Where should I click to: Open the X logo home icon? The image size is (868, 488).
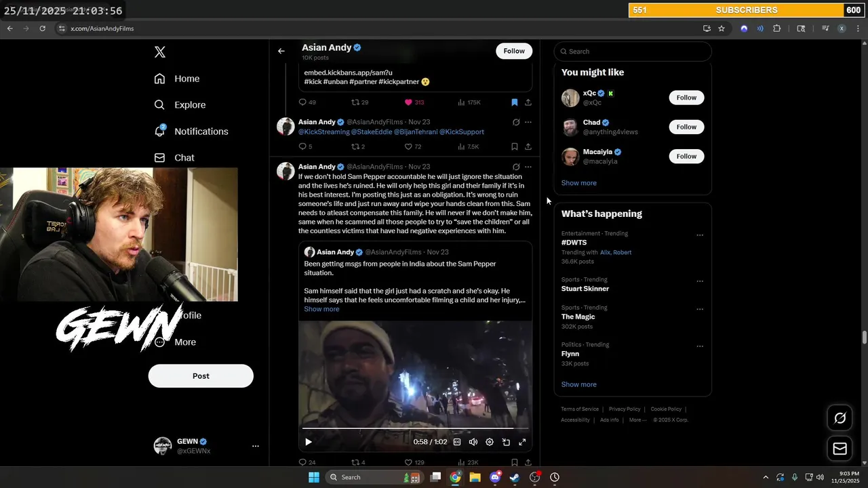point(159,52)
